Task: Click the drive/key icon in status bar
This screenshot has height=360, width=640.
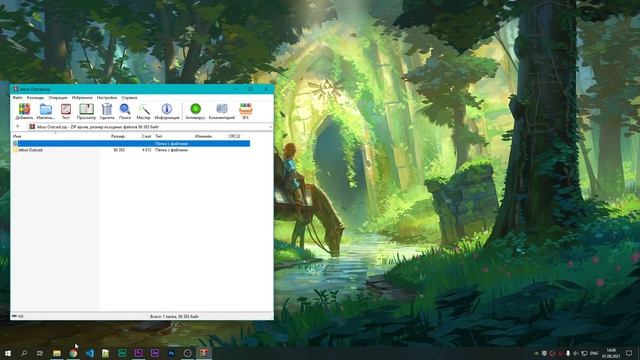Action: (x=18, y=316)
